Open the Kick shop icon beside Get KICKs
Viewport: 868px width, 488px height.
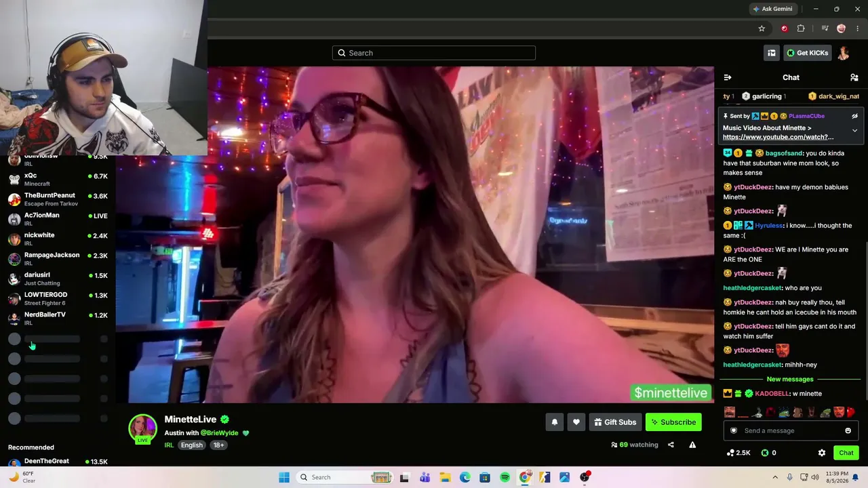[x=772, y=53]
